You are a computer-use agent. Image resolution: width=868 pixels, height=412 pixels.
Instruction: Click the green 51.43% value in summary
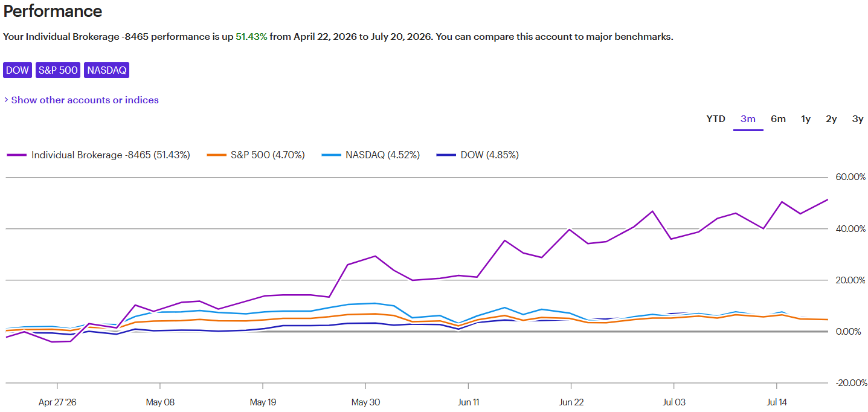(x=251, y=37)
